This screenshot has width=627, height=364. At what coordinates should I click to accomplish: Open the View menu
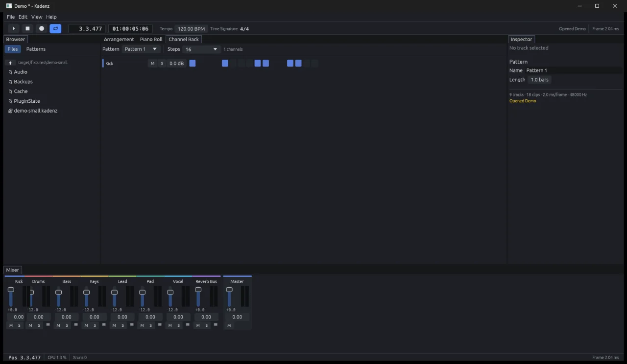37,17
